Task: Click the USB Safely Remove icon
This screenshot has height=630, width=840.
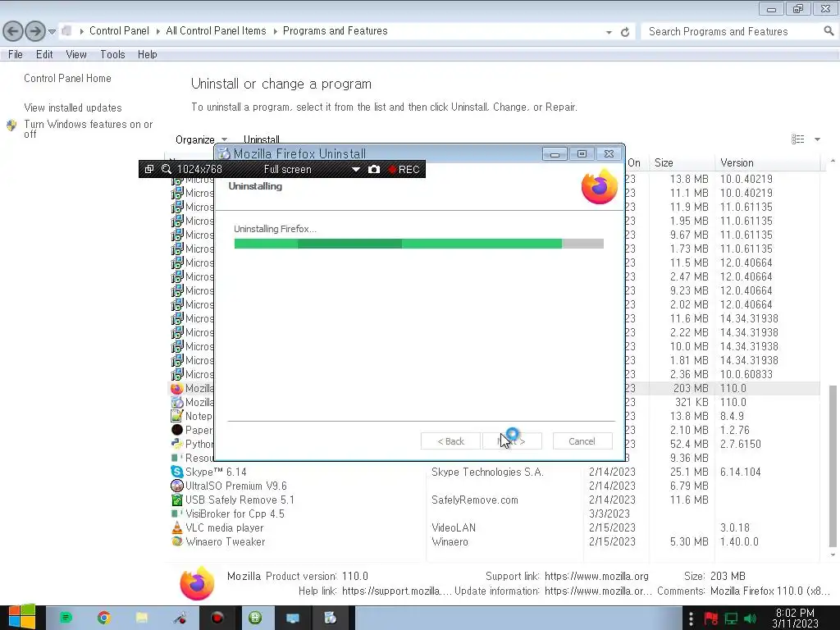Action: 177,500
